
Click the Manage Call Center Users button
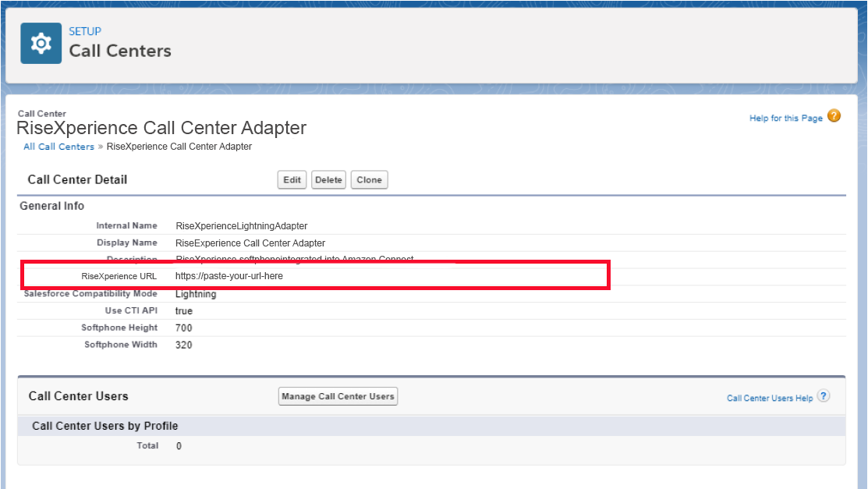click(x=338, y=396)
